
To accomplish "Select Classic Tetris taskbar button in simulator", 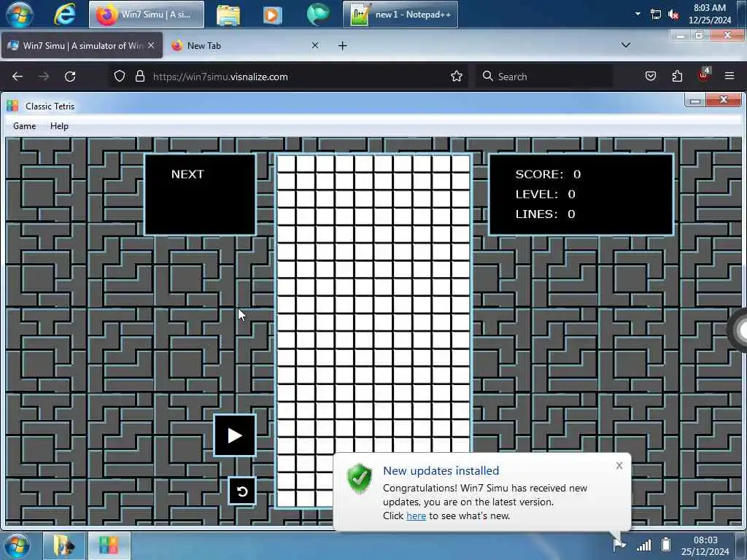I will 109,545.
